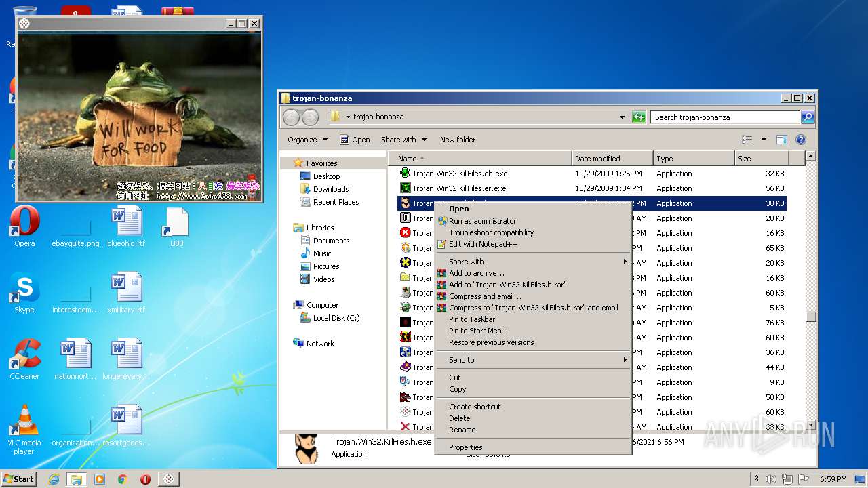Screen dimensions: 868x488
Task: Open the address bar history dropdown
Action: tap(622, 117)
